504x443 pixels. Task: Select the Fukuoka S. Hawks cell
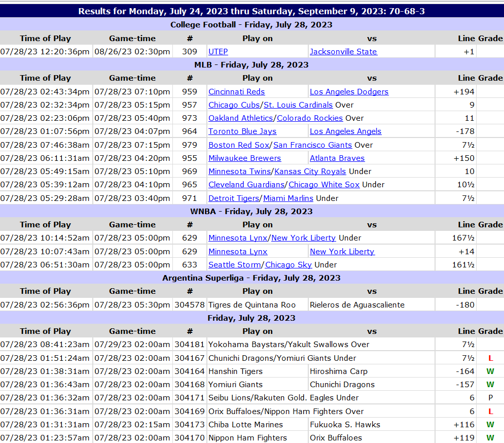click(x=372, y=425)
